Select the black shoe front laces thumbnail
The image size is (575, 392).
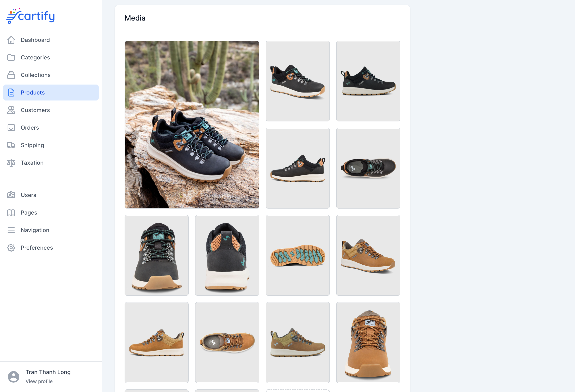pos(157,255)
